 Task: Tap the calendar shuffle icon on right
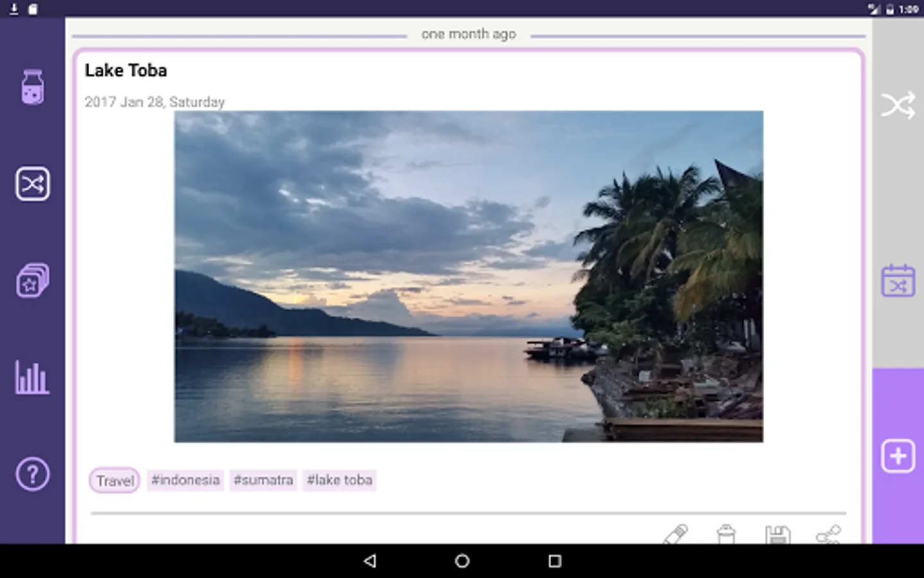[x=898, y=281]
